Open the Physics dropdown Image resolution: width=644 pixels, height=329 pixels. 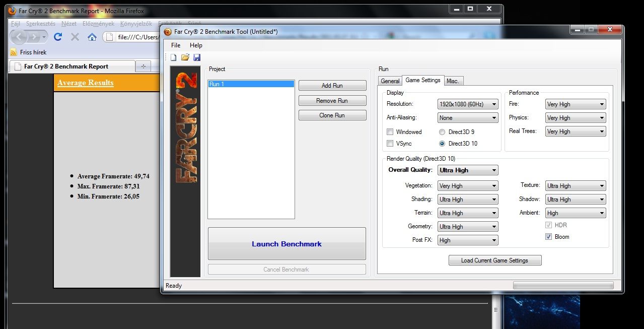(x=576, y=118)
